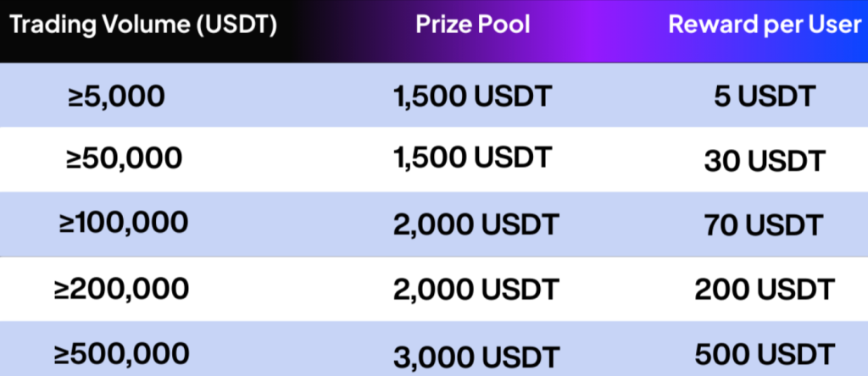Click the 1,500 USDT prize for ≥5,000
The width and height of the screenshot is (868, 376).
pyautogui.click(x=473, y=97)
